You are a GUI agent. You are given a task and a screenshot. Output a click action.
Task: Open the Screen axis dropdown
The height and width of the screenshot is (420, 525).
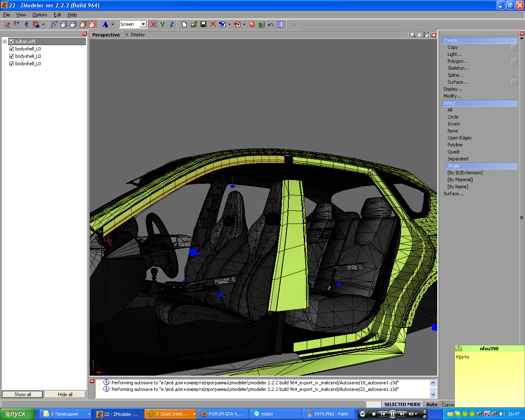[143, 25]
